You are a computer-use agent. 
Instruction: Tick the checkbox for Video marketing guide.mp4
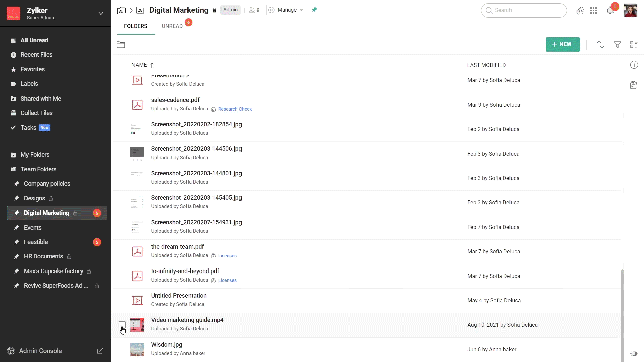122,325
